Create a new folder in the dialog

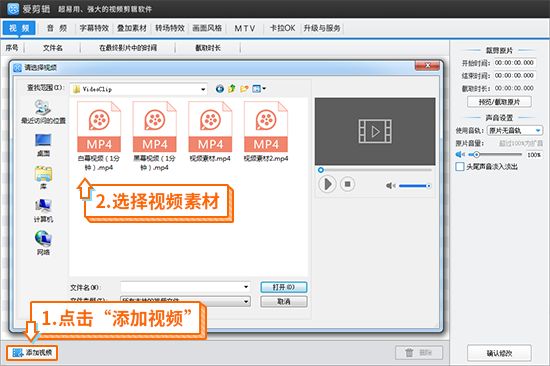pos(244,89)
